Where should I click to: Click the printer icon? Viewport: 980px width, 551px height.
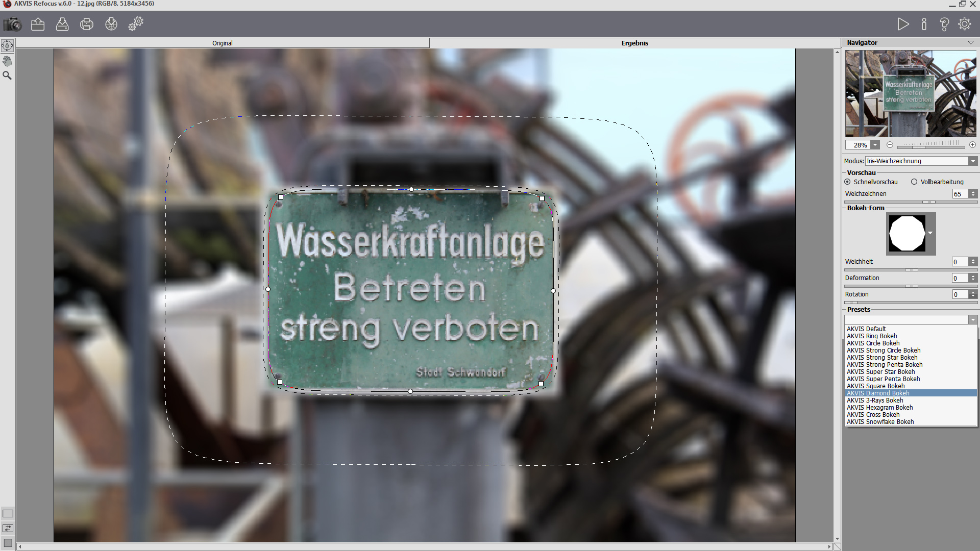point(87,24)
